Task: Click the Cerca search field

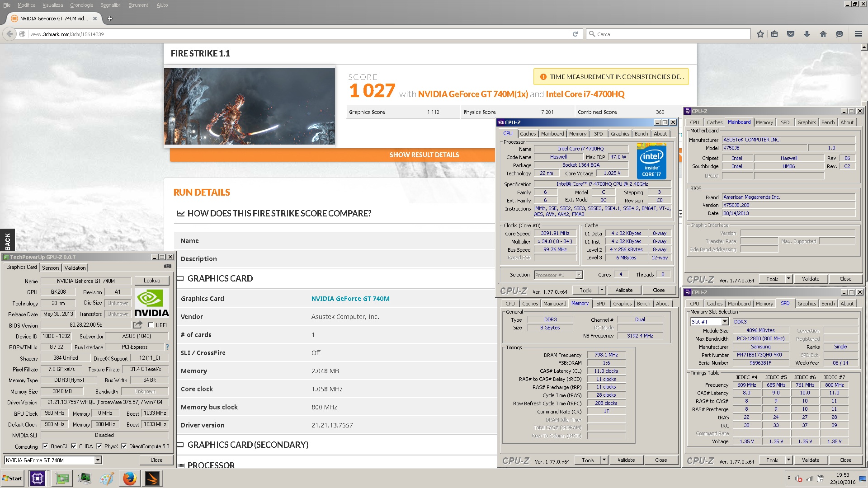Action: coord(668,34)
